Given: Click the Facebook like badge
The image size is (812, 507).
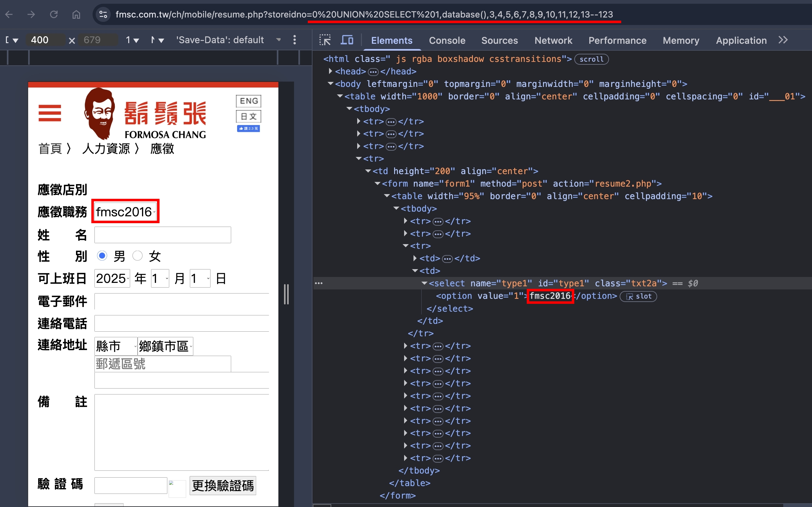Looking at the screenshot, I should (x=248, y=128).
